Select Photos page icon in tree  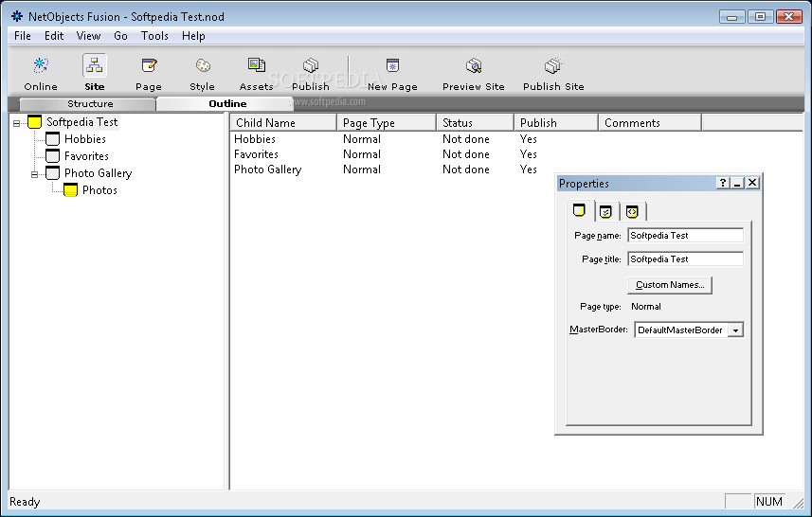tap(70, 190)
